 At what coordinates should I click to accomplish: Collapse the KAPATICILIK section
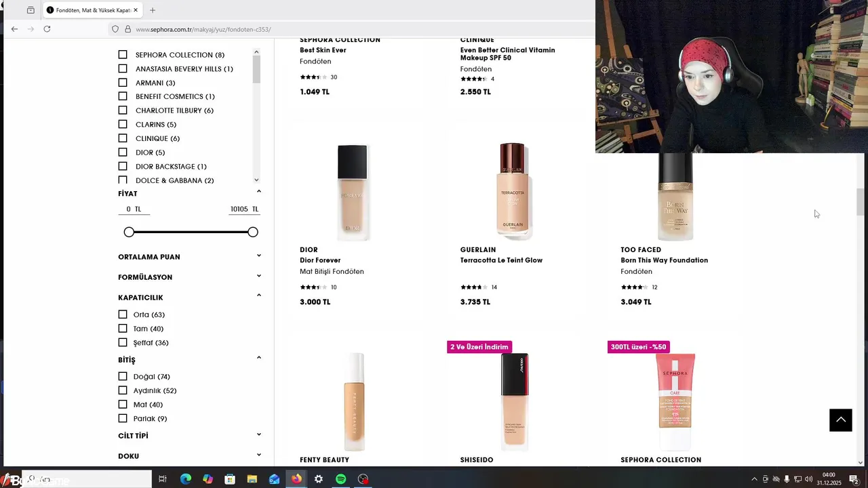click(259, 296)
